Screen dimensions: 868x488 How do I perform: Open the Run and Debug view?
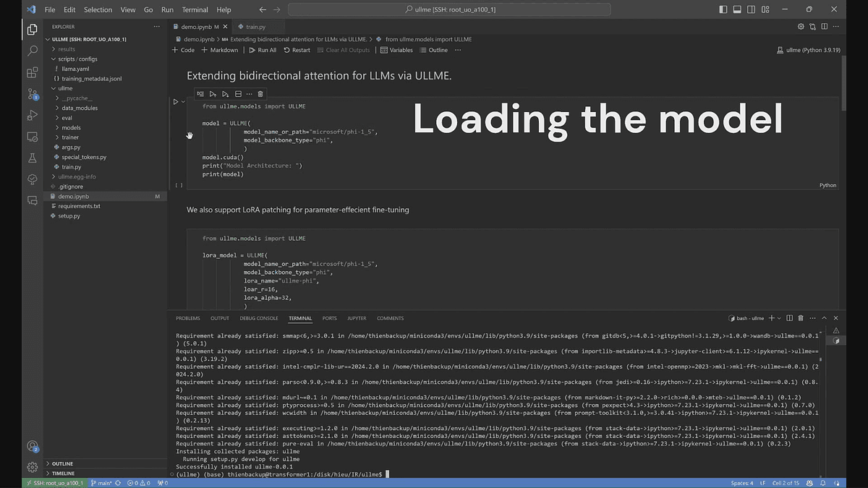click(32, 115)
